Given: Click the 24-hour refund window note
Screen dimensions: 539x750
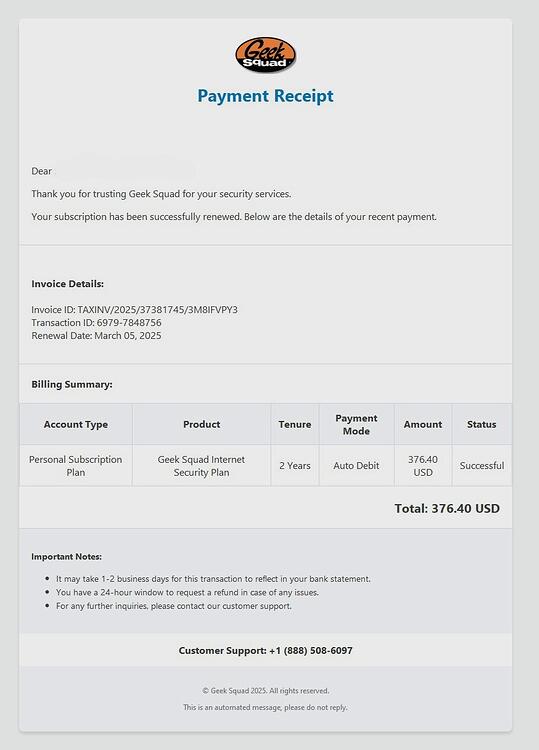Looking at the screenshot, I should click(187, 592).
